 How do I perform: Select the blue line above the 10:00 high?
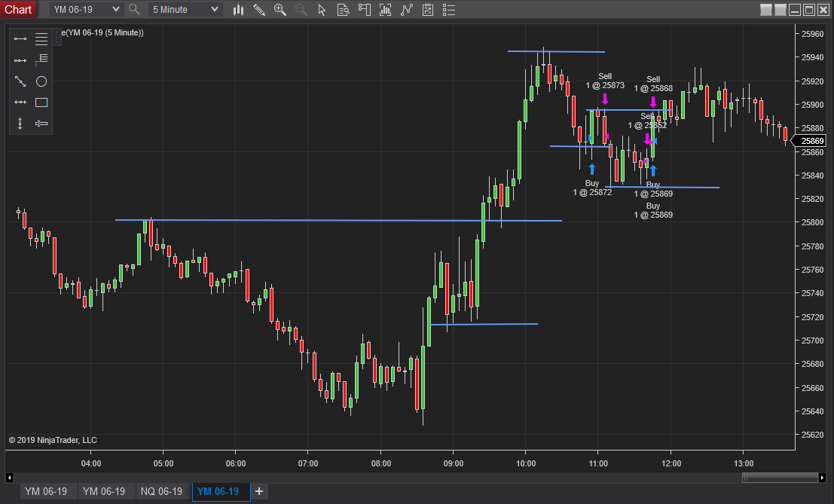tap(556, 51)
